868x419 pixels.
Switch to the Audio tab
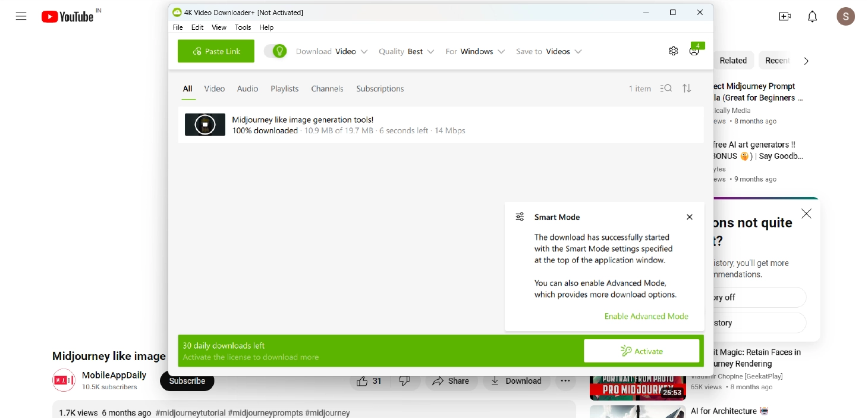[247, 89]
